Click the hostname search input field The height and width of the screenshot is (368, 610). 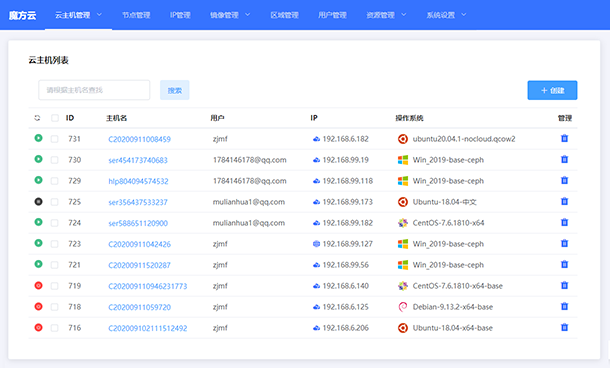(94, 90)
